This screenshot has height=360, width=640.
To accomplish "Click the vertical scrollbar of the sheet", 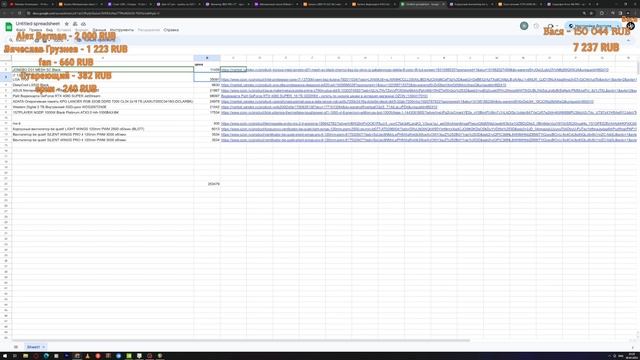I will 638,69.
